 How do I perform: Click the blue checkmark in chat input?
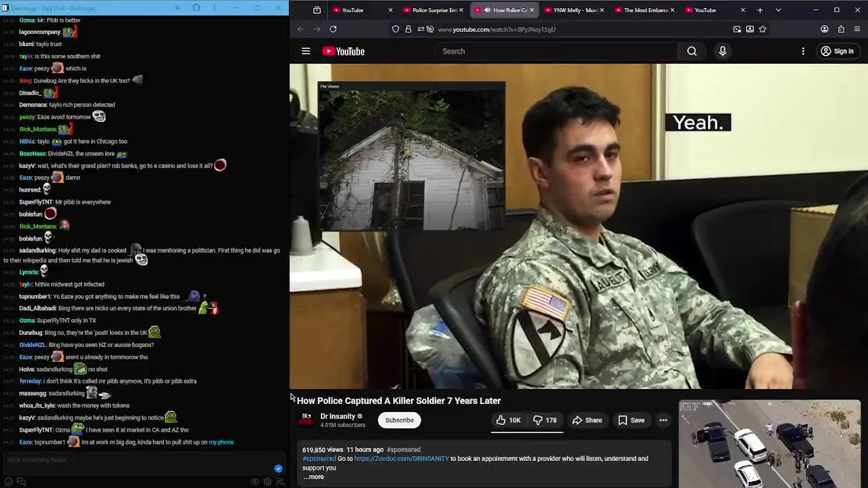click(x=278, y=468)
